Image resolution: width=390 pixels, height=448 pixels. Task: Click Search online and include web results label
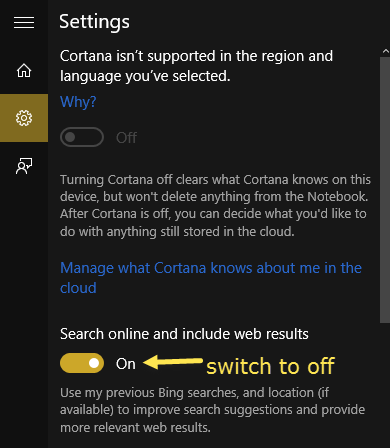184,334
